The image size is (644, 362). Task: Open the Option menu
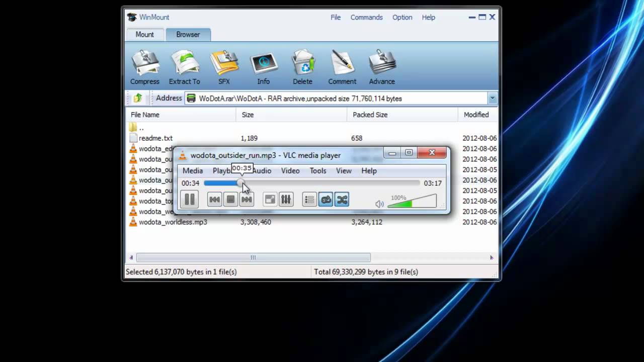(x=403, y=17)
